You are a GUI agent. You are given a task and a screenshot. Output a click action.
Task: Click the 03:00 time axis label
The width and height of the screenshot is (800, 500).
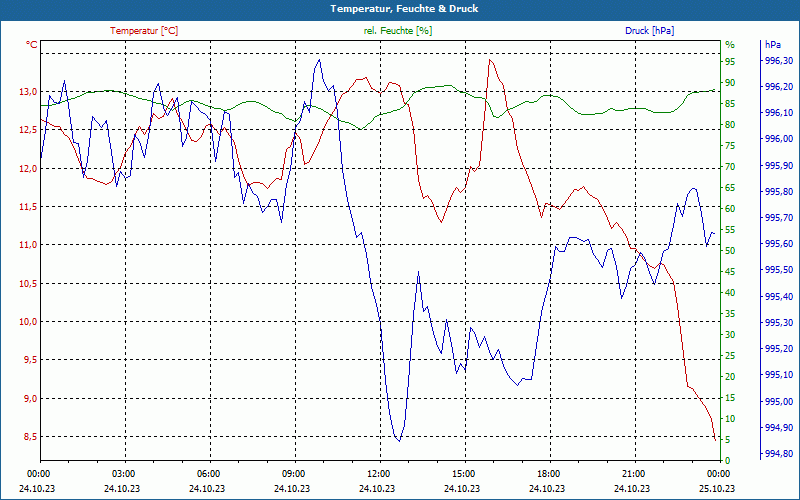pyautogui.click(x=123, y=474)
